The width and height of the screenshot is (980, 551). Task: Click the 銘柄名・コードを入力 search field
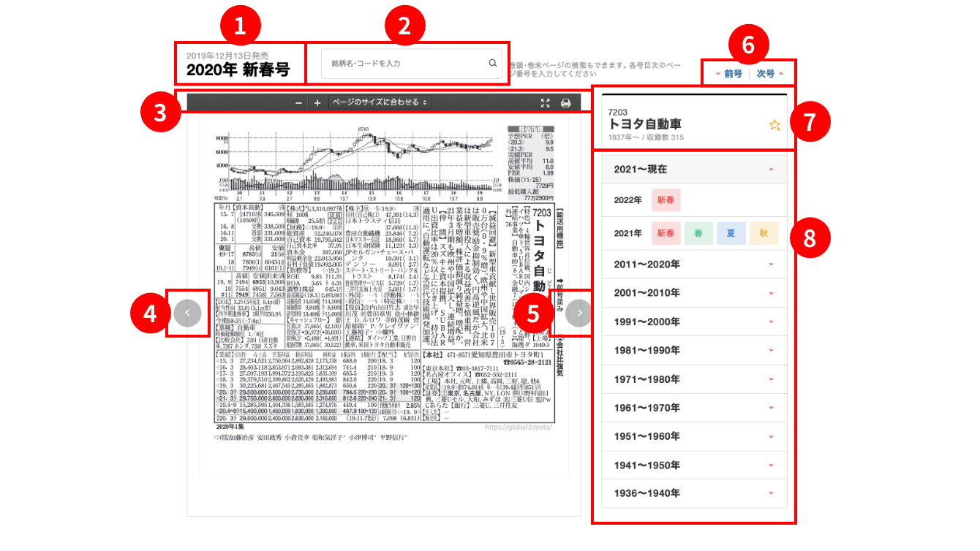[x=412, y=64]
